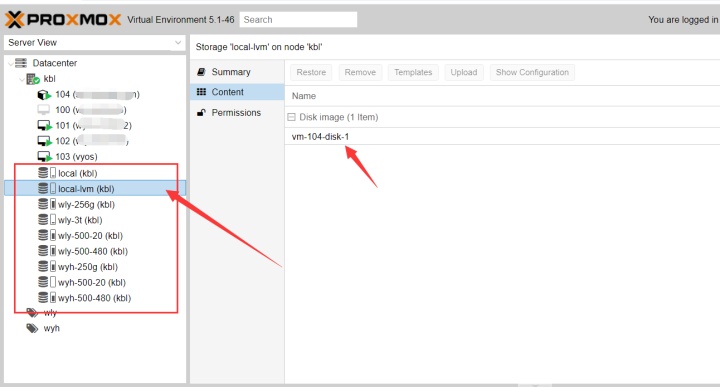Select the wyh pool label

pos(51,328)
